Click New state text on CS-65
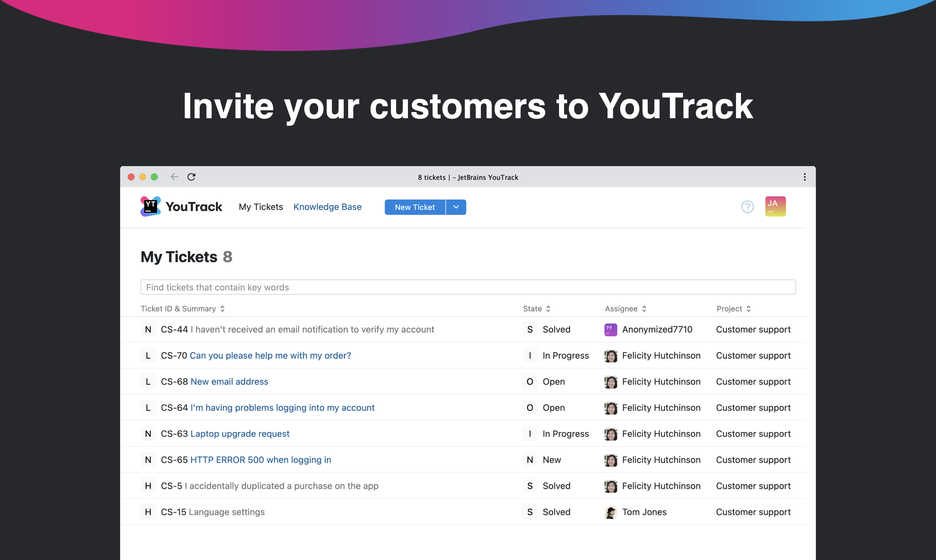 pos(551,460)
